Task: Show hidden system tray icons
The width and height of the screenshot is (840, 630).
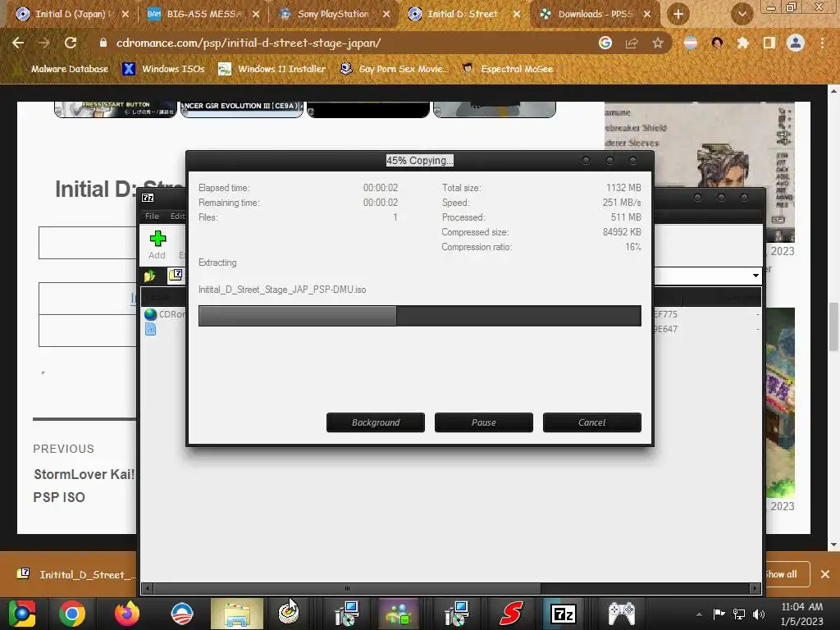Action: pyautogui.click(x=699, y=614)
